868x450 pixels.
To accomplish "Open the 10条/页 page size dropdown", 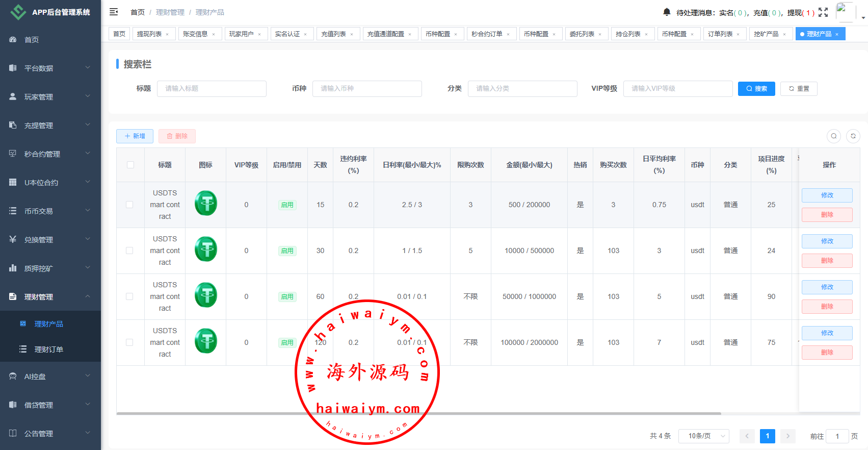I will [x=703, y=436].
